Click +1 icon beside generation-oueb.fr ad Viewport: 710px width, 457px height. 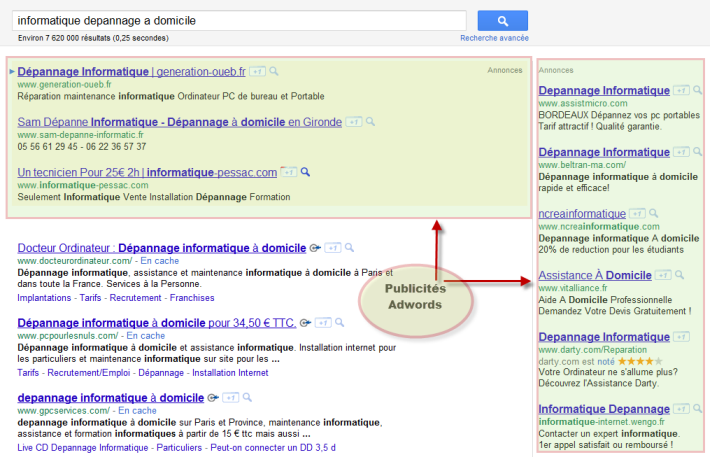click(x=258, y=72)
